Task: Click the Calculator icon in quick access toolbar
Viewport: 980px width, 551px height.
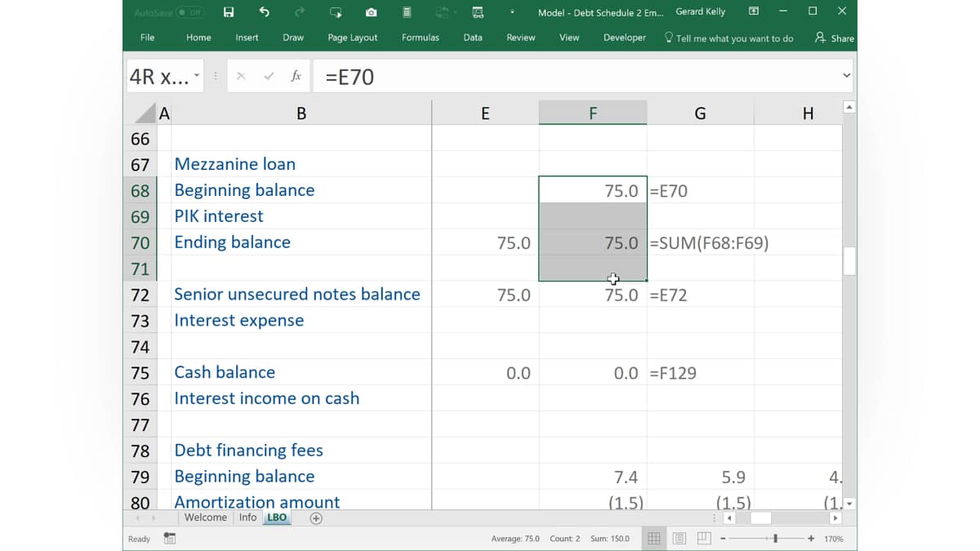Action: tap(407, 12)
